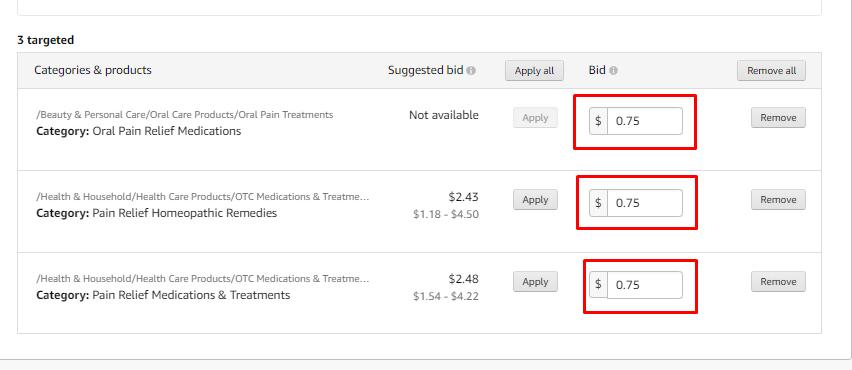Click the dollar sign in Oral Pain bid box
The image size is (852, 370).
(x=598, y=121)
